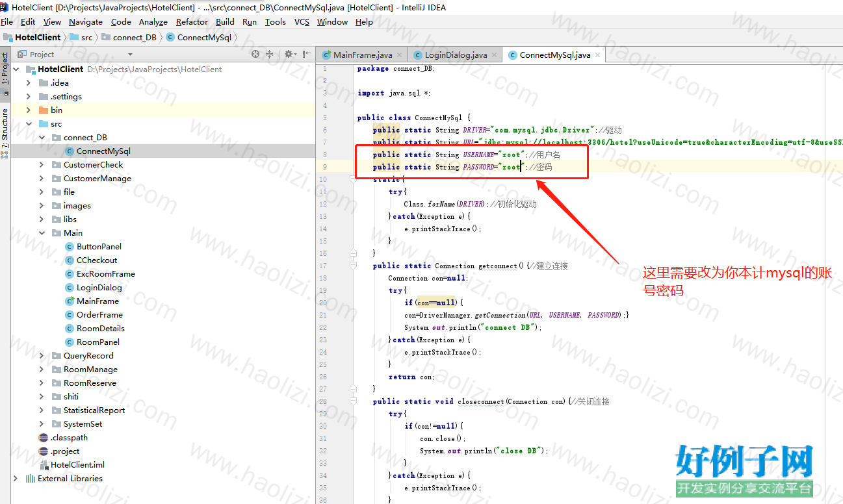
Task: Open the Project panel settings gear
Action: 289,54
